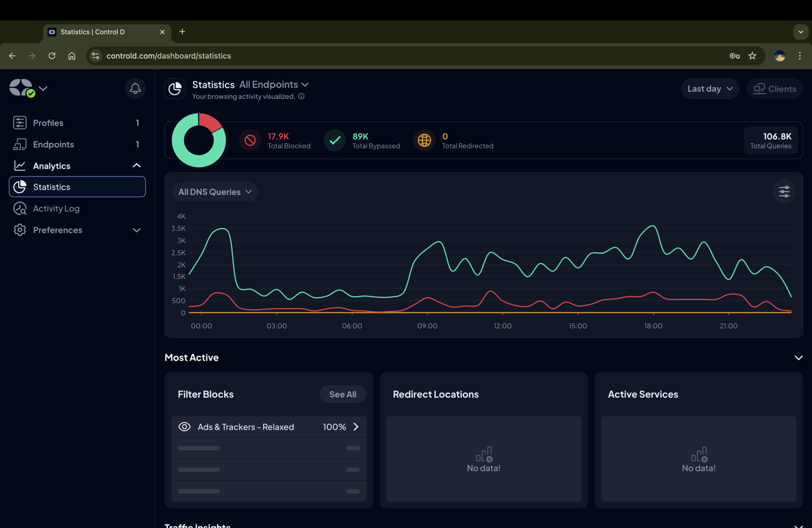812x528 pixels.
Task: Click the No data icon in Active Services
Action: click(x=699, y=454)
